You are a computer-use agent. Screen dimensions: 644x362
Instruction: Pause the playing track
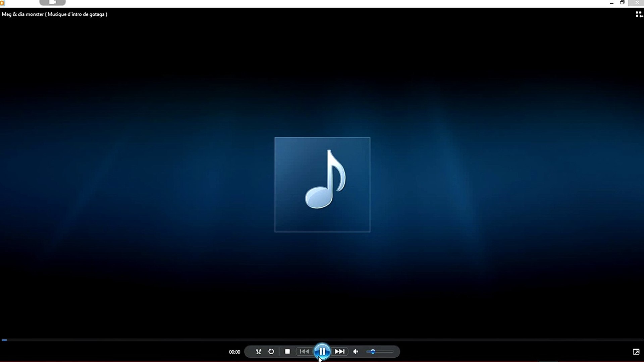point(322,351)
